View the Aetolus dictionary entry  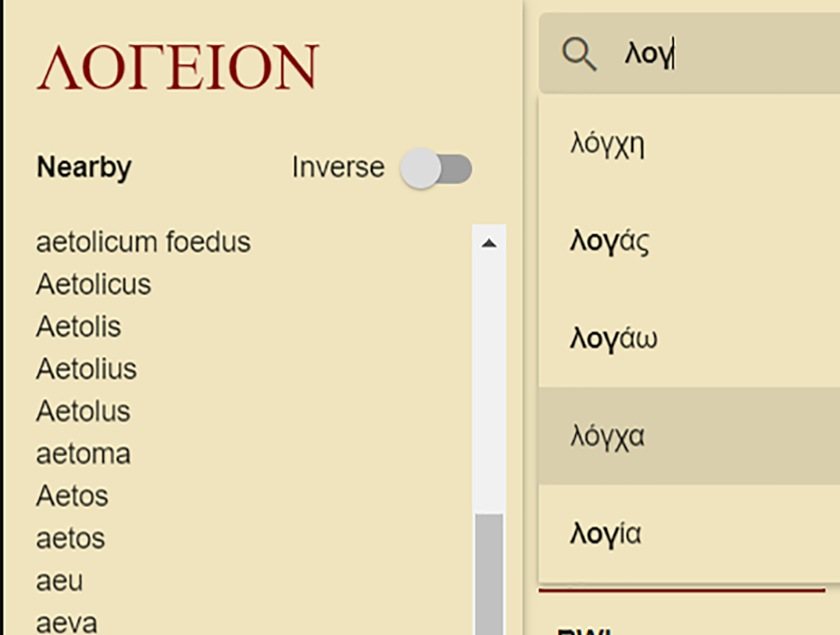[x=83, y=411]
